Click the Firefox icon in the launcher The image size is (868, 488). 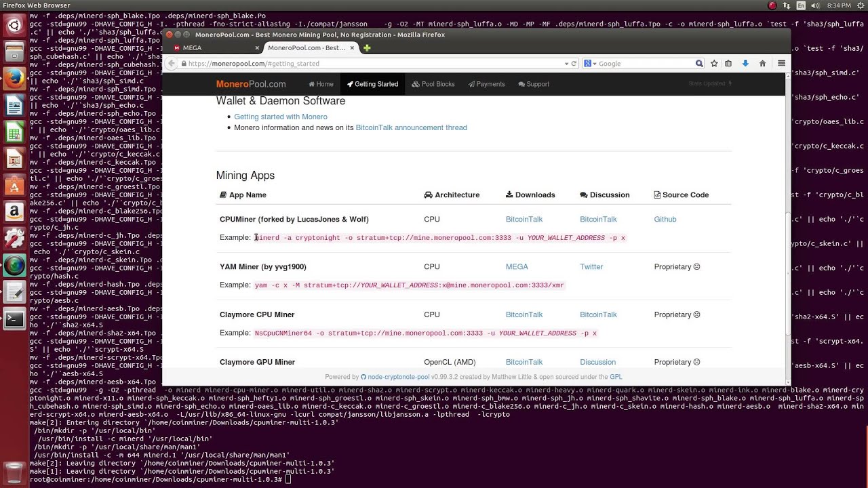point(14,79)
